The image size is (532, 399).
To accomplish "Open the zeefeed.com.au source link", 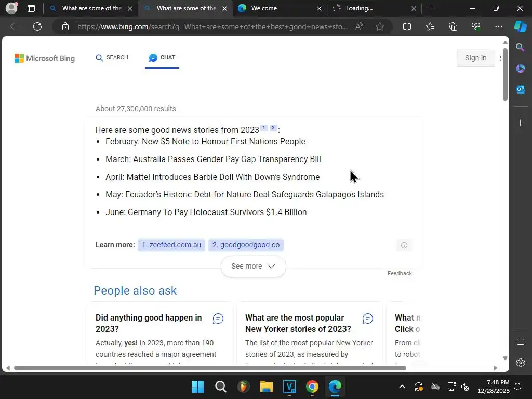I will (x=171, y=245).
